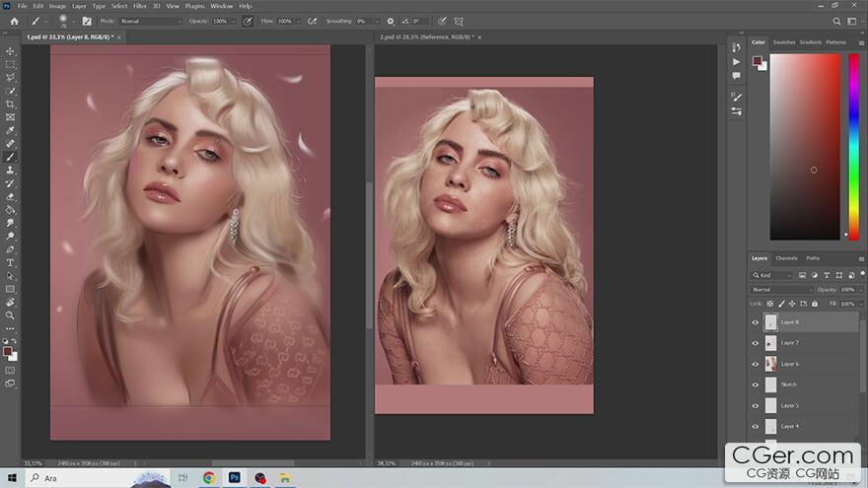Click brush angle input field

[x=419, y=21]
